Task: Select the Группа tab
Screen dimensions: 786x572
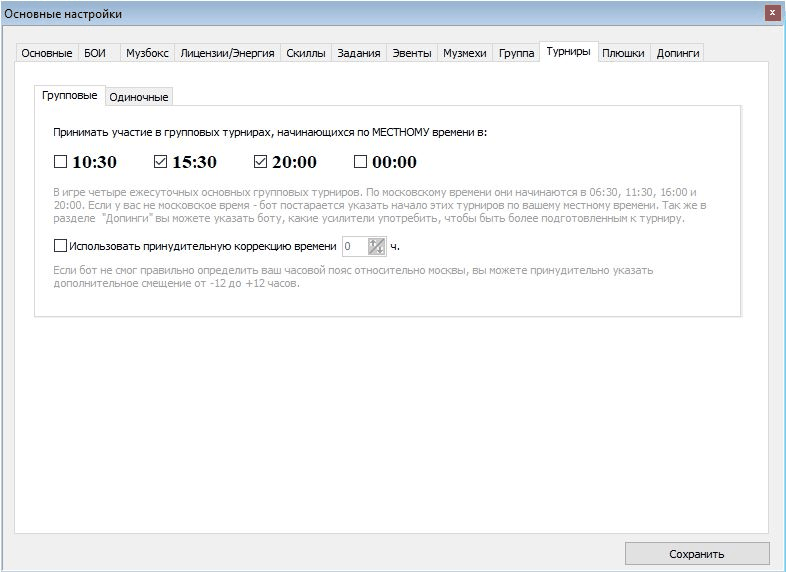Action: (x=516, y=53)
